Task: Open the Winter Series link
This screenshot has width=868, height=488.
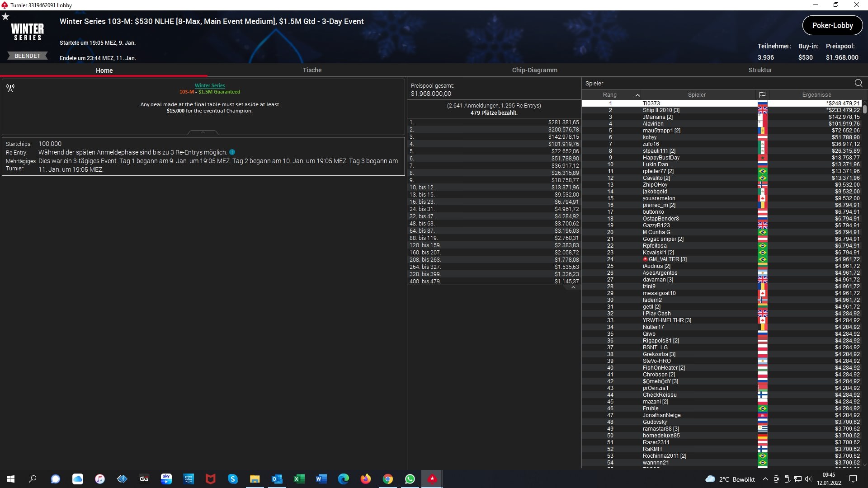Action: click(x=210, y=85)
